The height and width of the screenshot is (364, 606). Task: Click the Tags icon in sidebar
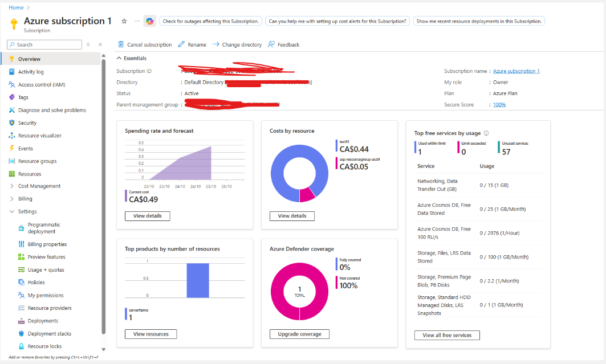coord(12,97)
